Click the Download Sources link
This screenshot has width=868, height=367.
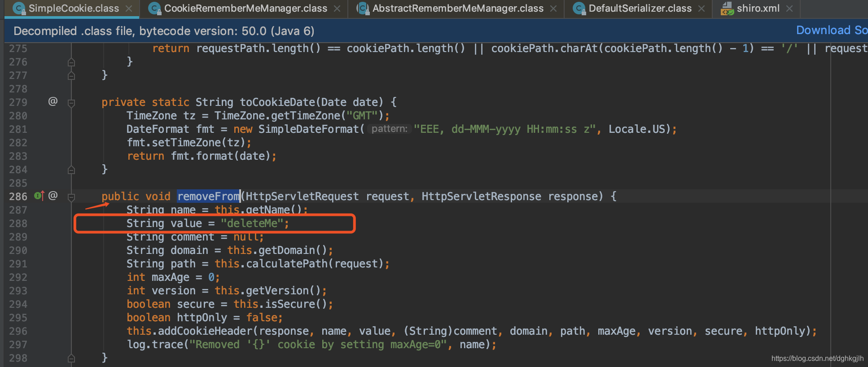[x=832, y=30]
